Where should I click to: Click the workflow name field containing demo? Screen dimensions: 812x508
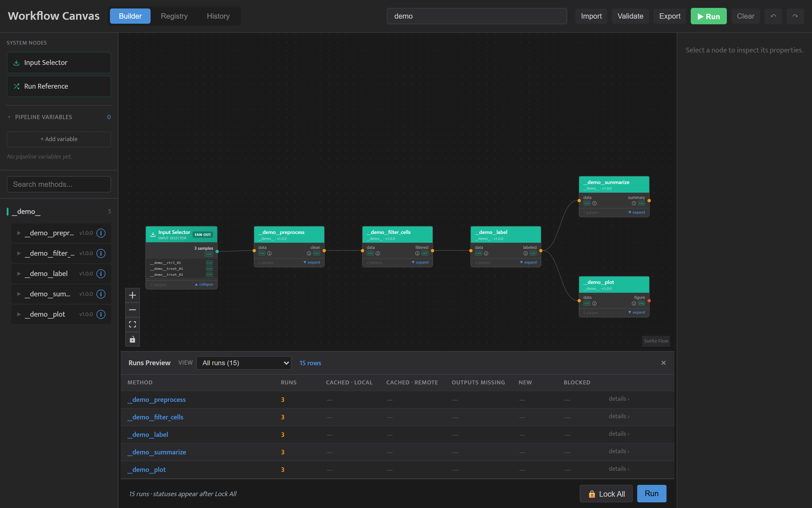coord(477,16)
